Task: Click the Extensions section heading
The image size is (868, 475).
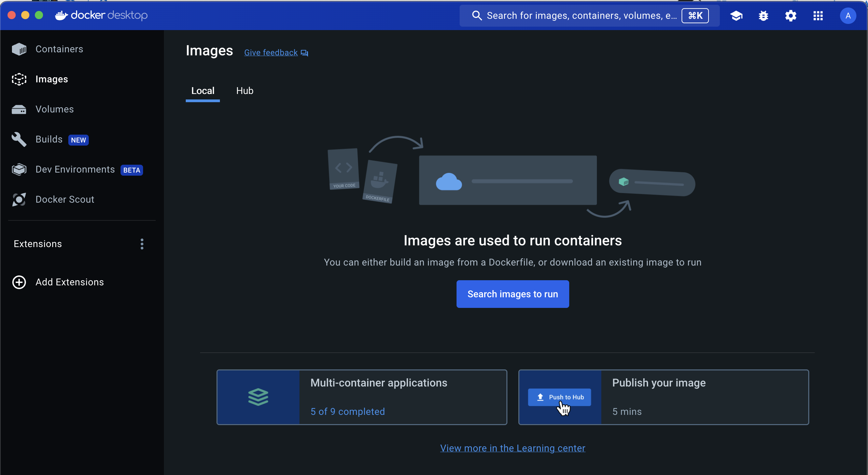Action: (38, 244)
